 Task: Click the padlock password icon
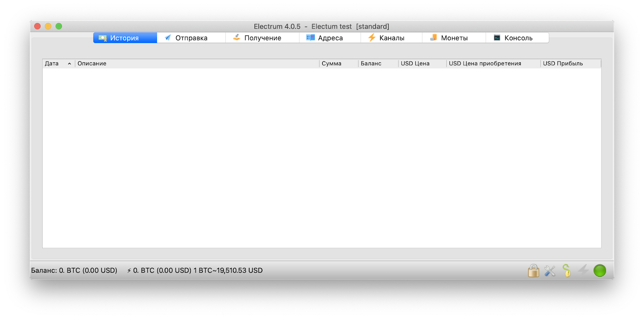click(533, 271)
